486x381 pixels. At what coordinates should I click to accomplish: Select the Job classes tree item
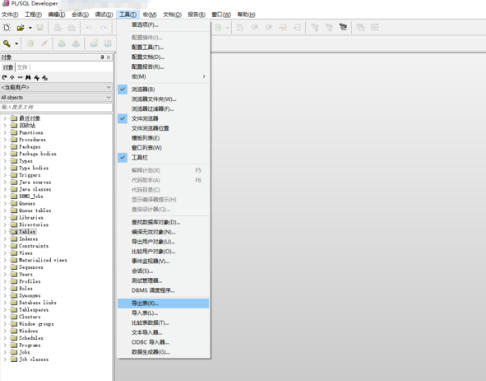click(x=34, y=359)
